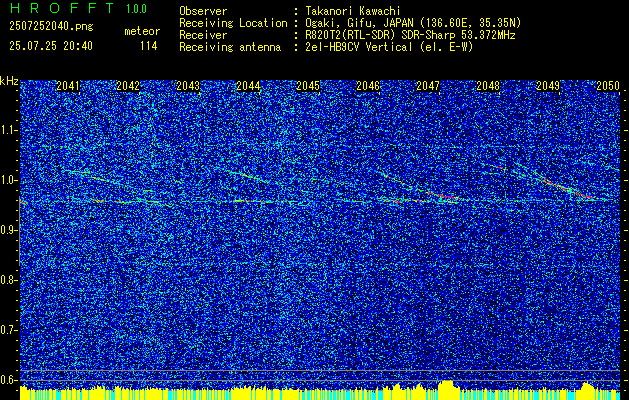629x400 pixels.
Task: Click the observer name Takanori Kawachi
Action: (x=352, y=11)
